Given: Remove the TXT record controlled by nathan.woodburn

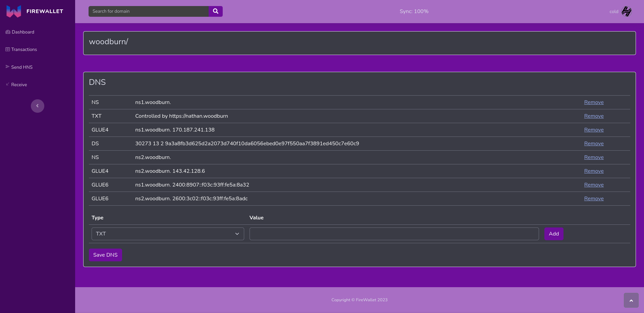Looking at the screenshot, I should coord(594,116).
